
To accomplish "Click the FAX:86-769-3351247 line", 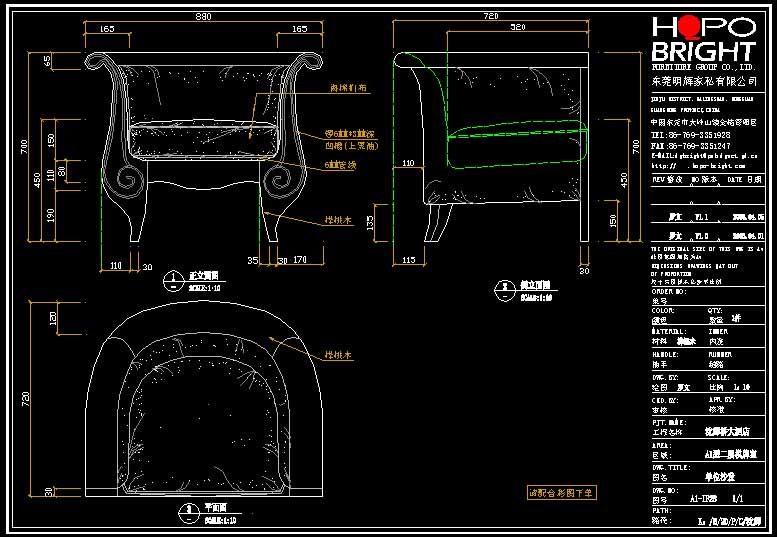I will pos(691,146).
